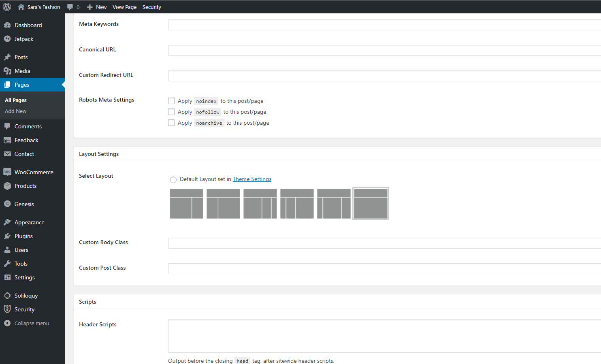Image resolution: width=601 pixels, height=364 pixels.
Task: Click the Tools wrench icon
Action: coord(7,264)
